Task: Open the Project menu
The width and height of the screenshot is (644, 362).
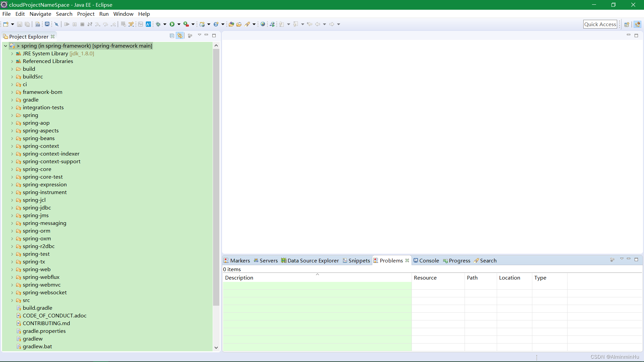Action: 86,14
